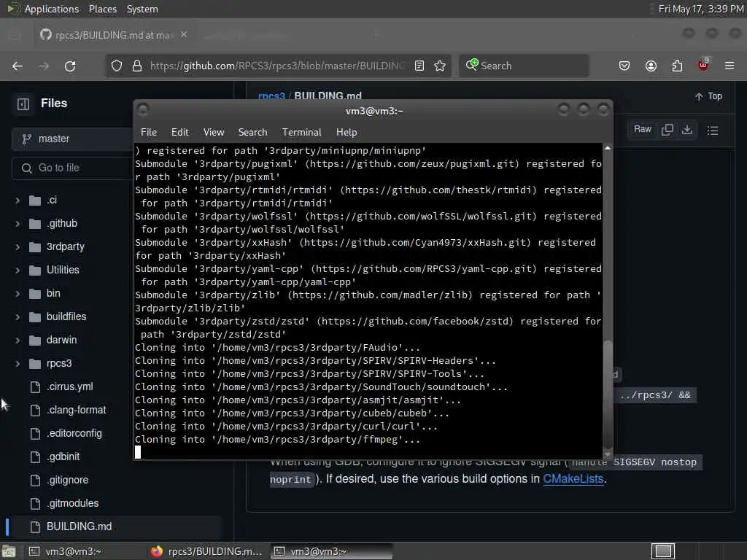Open the .gitmodules file
This screenshot has width=747, height=560.
click(x=72, y=503)
